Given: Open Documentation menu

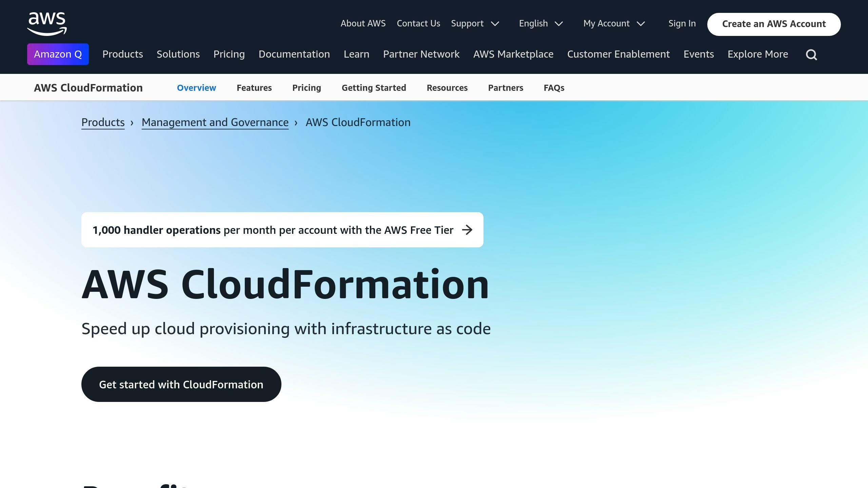Looking at the screenshot, I should pyautogui.click(x=294, y=54).
